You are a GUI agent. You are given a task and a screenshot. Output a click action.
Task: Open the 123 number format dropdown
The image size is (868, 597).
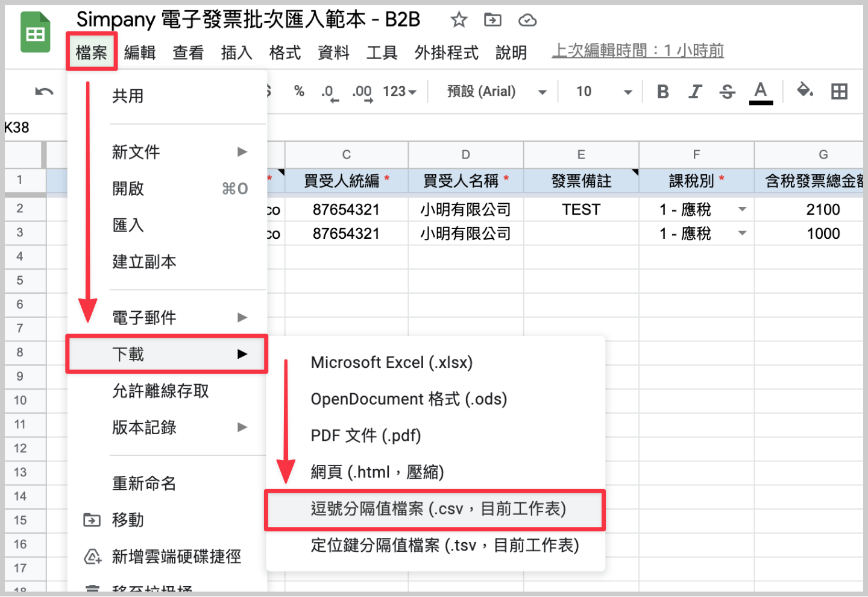click(400, 91)
